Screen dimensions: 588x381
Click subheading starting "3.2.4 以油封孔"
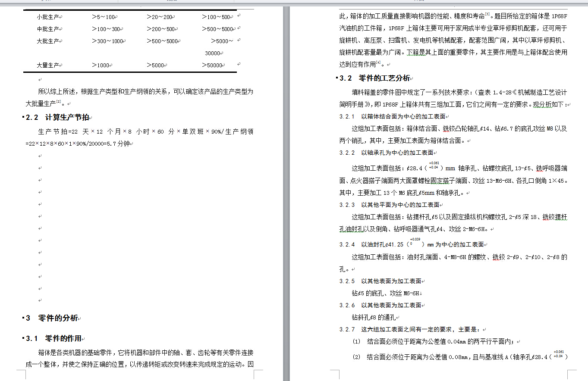[x=412, y=243]
